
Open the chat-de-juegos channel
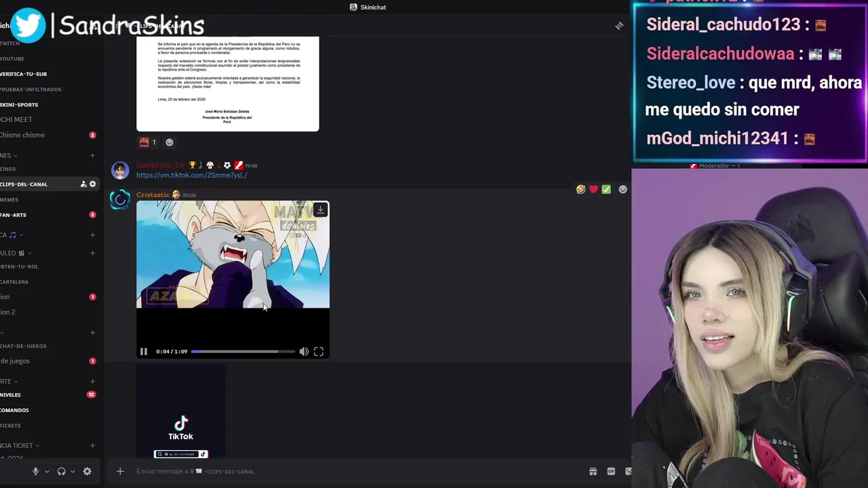pyautogui.click(x=23, y=346)
